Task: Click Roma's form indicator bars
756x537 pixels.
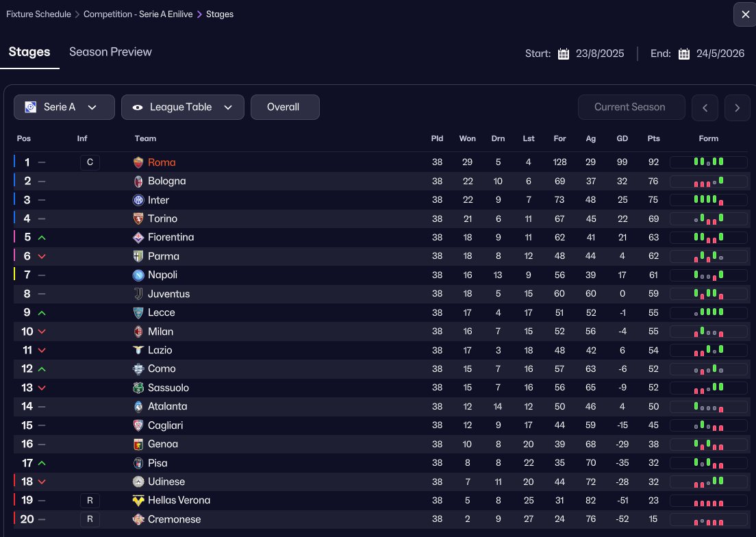Action: 708,162
